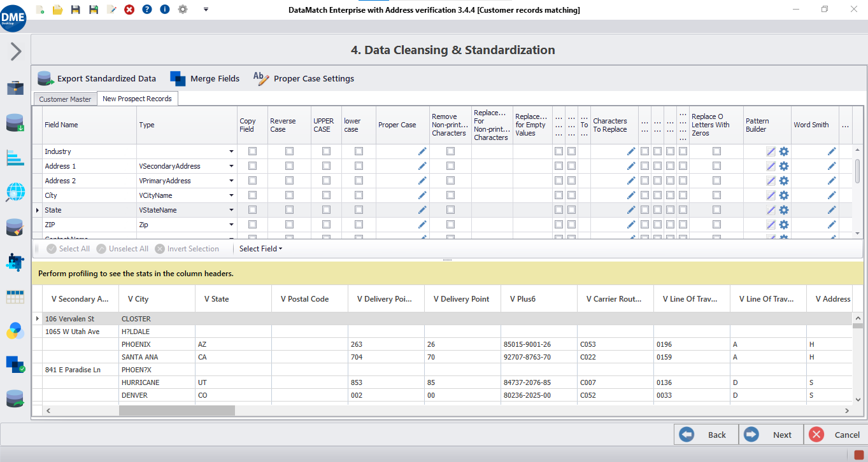Enable lower case for City

click(x=359, y=195)
